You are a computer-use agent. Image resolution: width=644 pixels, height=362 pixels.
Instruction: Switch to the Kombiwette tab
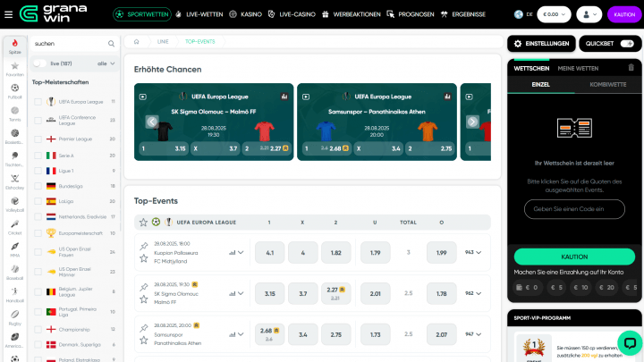(x=608, y=85)
